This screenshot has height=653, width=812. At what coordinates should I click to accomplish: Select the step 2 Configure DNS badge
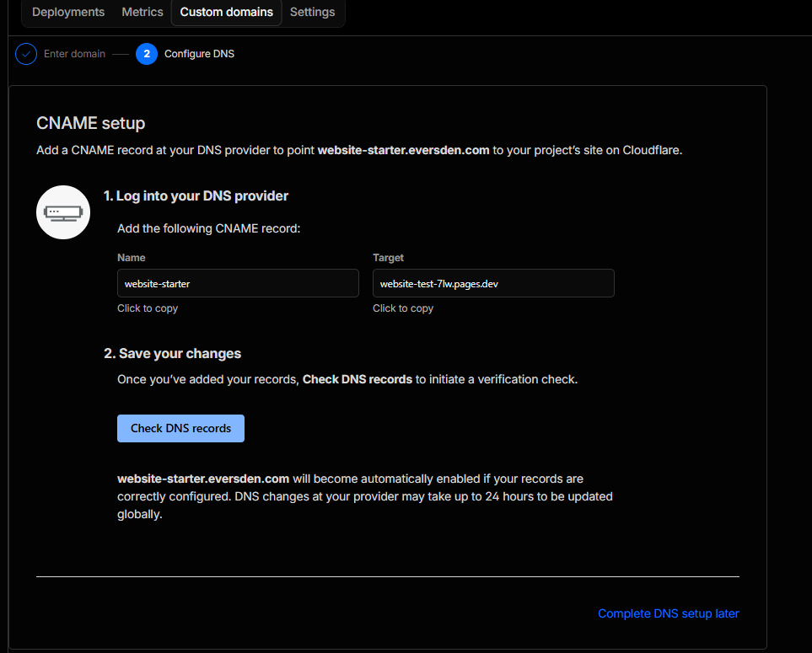pos(147,54)
